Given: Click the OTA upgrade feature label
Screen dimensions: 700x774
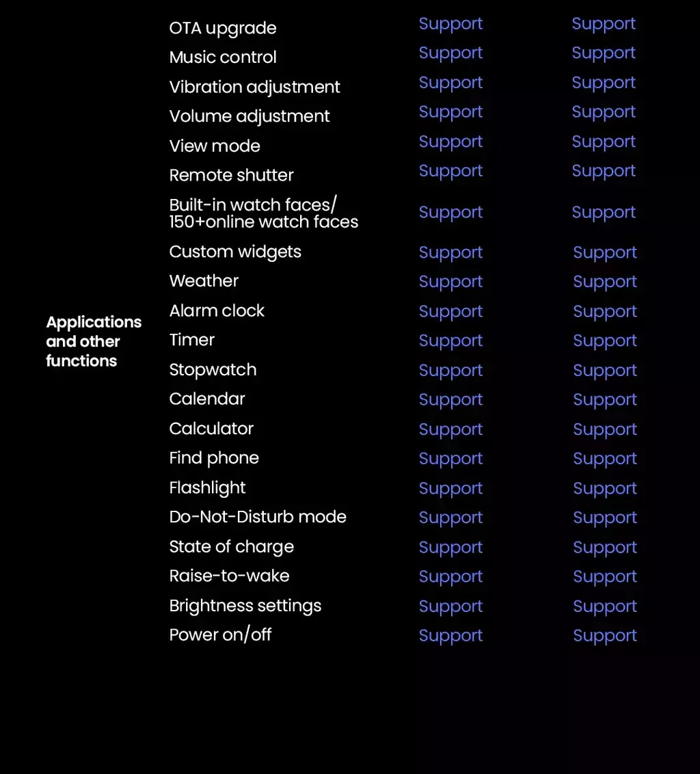Looking at the screenshot, I should point(223,29).
